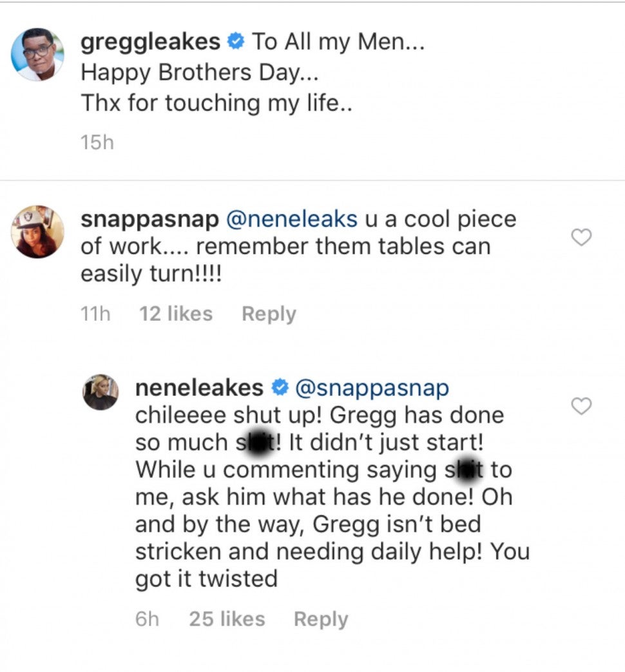Image resolution: width=625 pixels, height=672 pixels.
Task: Tap the heart beside neneleakes' reply
Action: click(x=582, y=406)
